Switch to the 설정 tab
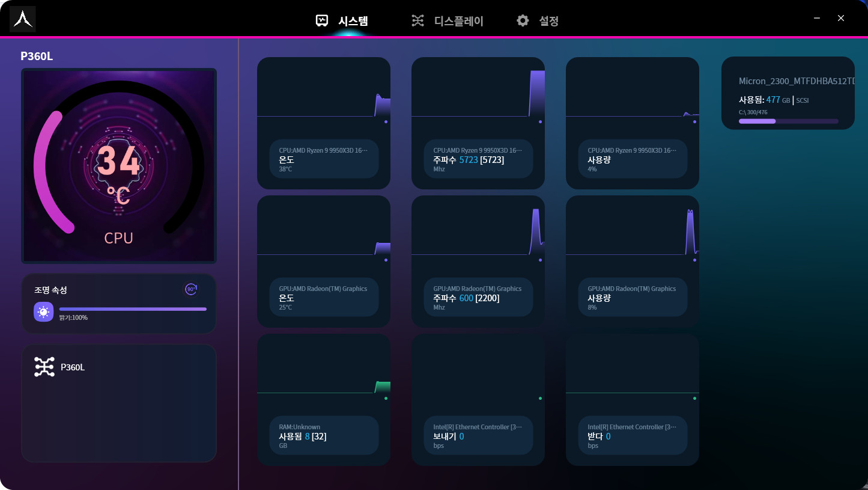 [548, 21]
